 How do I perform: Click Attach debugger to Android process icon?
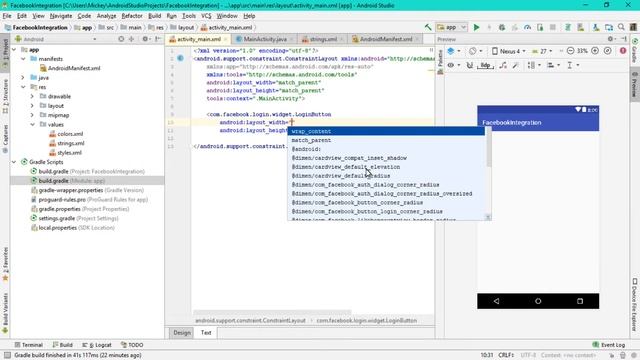pos(540,27)
